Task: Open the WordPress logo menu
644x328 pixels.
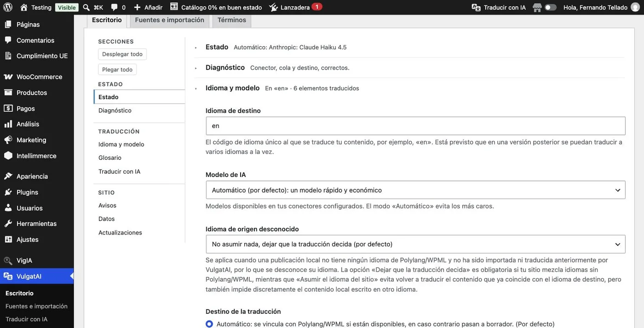Action: (8, 7)
